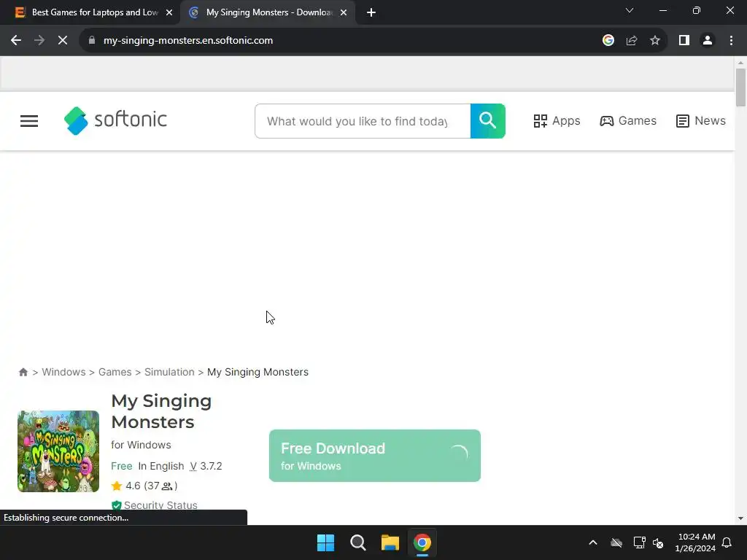This screenshot has height=560, width=747.
Task: Toggle the Chrome side panel
Action: click(684, 41)
